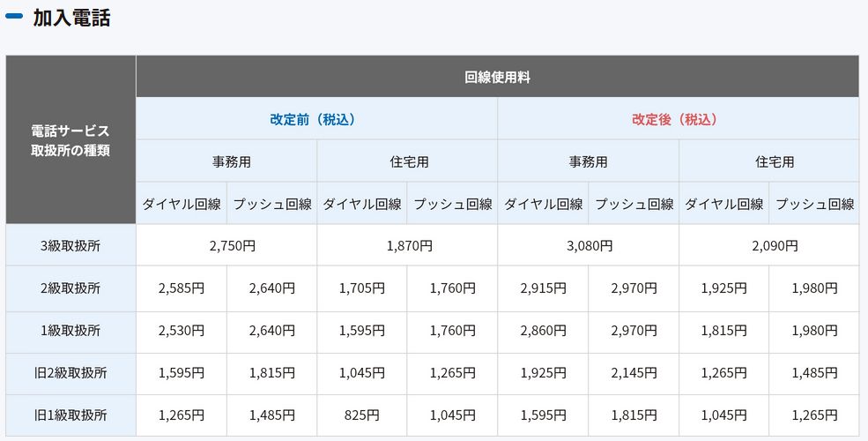Click the 旧2級取扱所 row label
868x441 pixels.
pyautogui.click(x=70, y=373)
